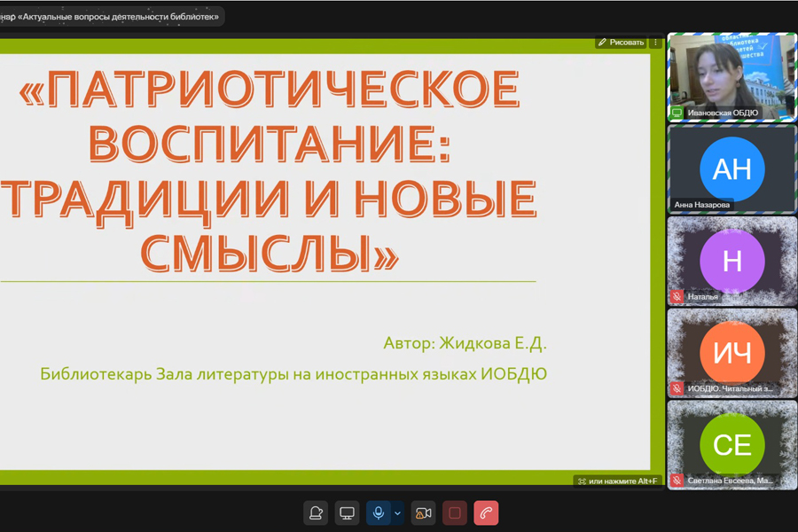The height and width of the screenshot is (532, 798).
Task: Open the three-dot menu next to Рисовать
Action: point(656,42)
